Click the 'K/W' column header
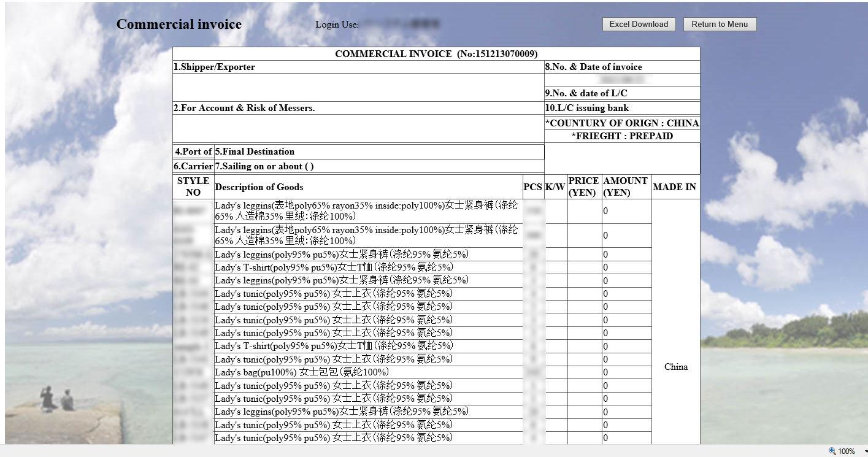This screenshot has width=868, height=457. click(555, 186)
